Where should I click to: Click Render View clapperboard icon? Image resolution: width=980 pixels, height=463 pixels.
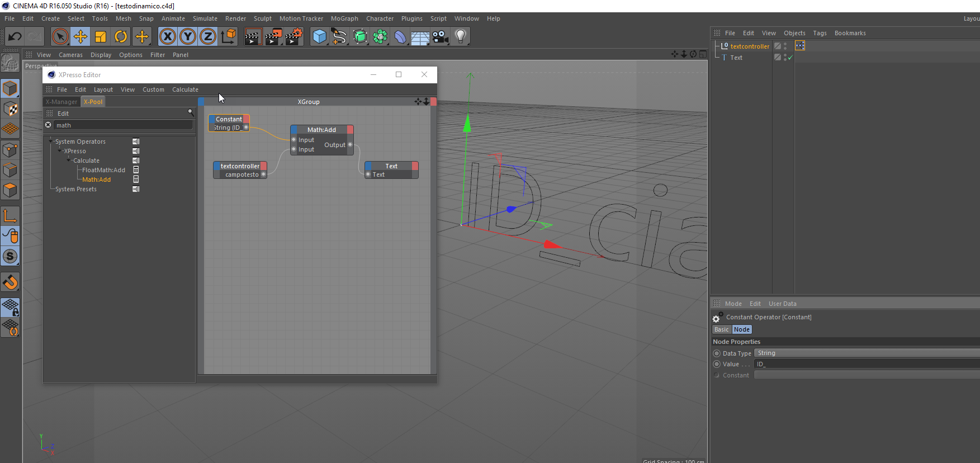(x=253, y=37)
